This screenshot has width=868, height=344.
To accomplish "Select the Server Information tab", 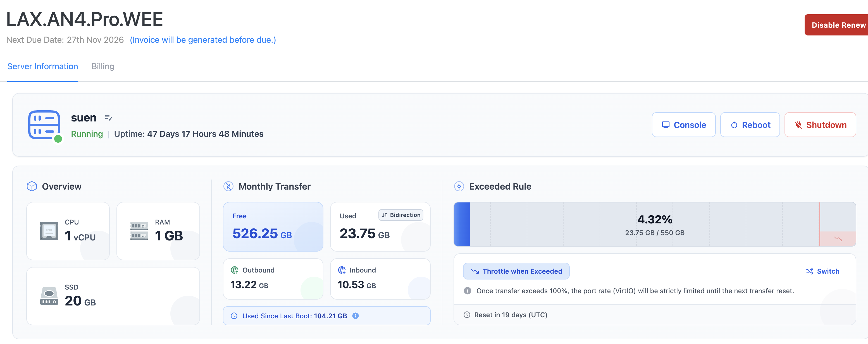I will pyautogui.click(x=42, y=66).
